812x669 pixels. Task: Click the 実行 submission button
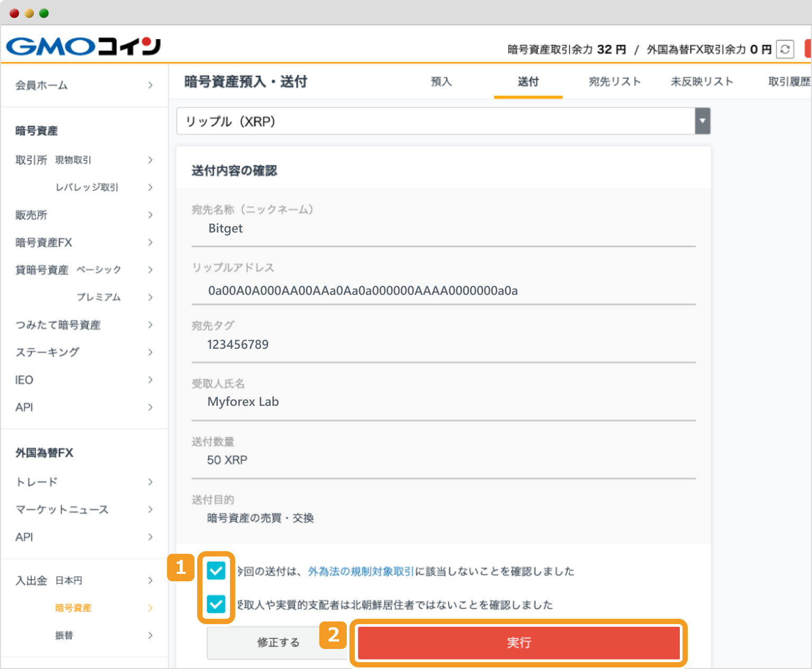[519, 643]
